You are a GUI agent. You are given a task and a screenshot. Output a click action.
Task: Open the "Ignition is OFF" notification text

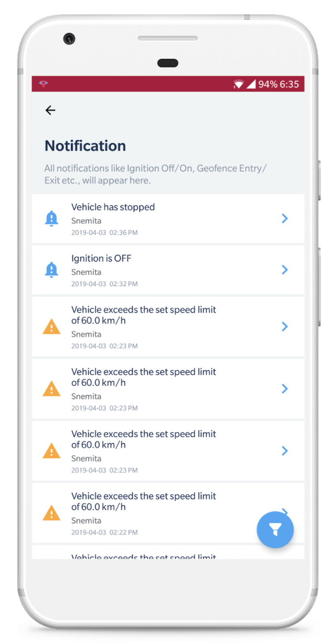click(x=101, y=258)
